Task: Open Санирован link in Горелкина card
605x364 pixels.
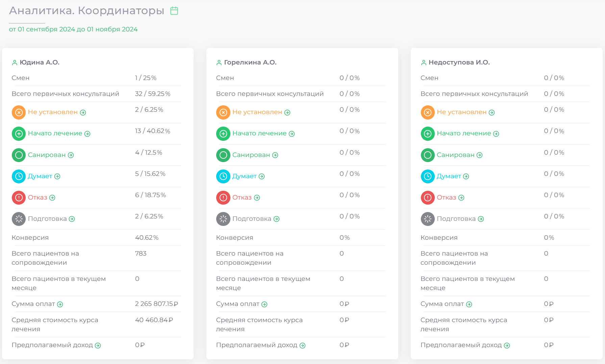Action: coord(255,155)
